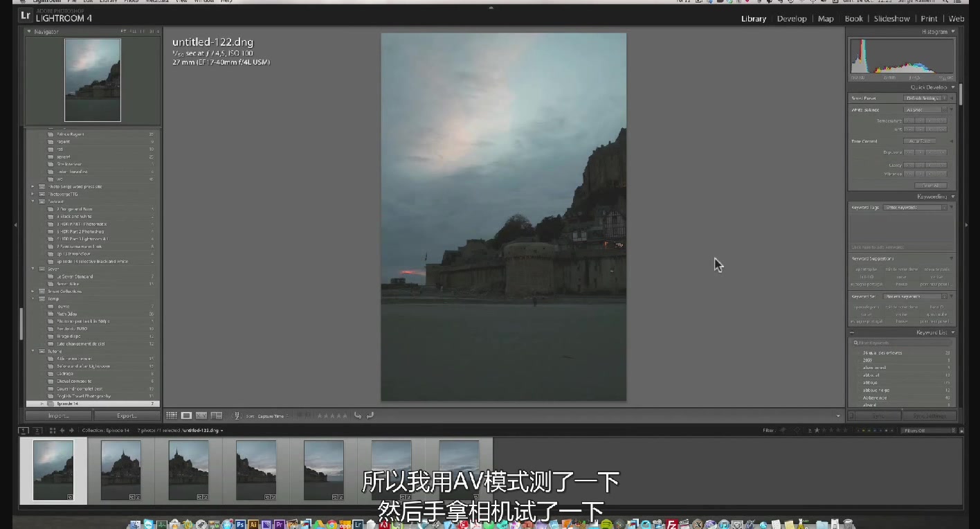This screenshot has width=980, height=529.
Task: Open the Keyword Set Recent Keywords dropdown
Action: (x=916, y=296)
